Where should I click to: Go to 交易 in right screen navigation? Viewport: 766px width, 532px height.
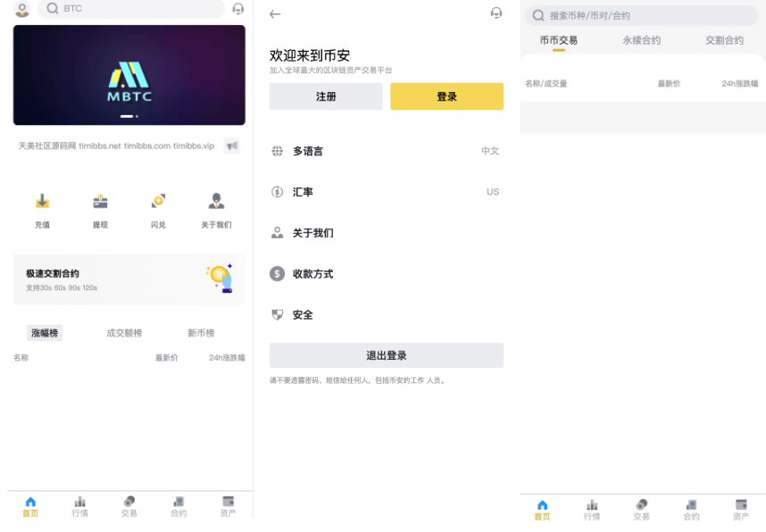(x=641, y=510)
